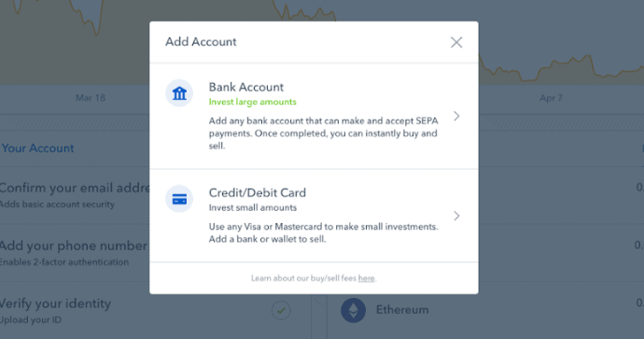Select the Bank Account heading

point(246,87)
